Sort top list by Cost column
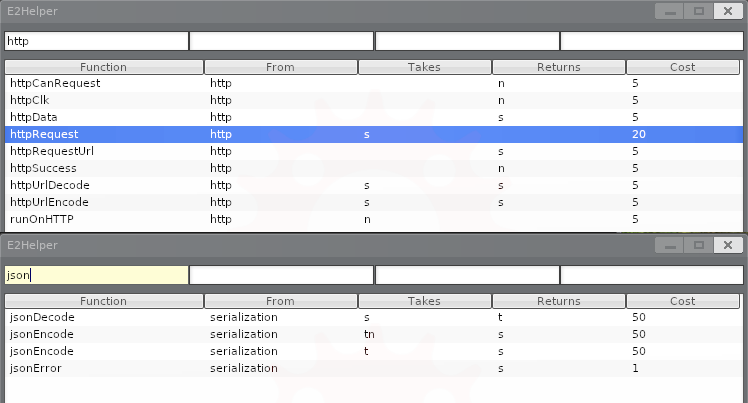 pyautogui.click(x=683, y=67)
